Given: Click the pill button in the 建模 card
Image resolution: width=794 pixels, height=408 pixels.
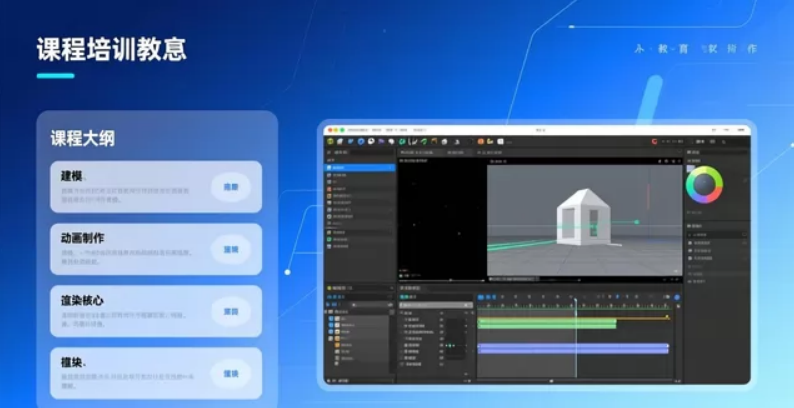Looking at the screenshot, I should [231, 187].
